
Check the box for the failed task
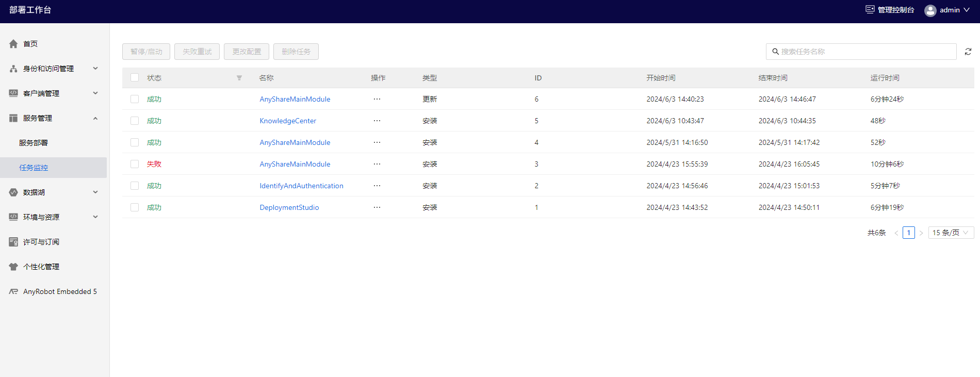(x=135, y=164)
